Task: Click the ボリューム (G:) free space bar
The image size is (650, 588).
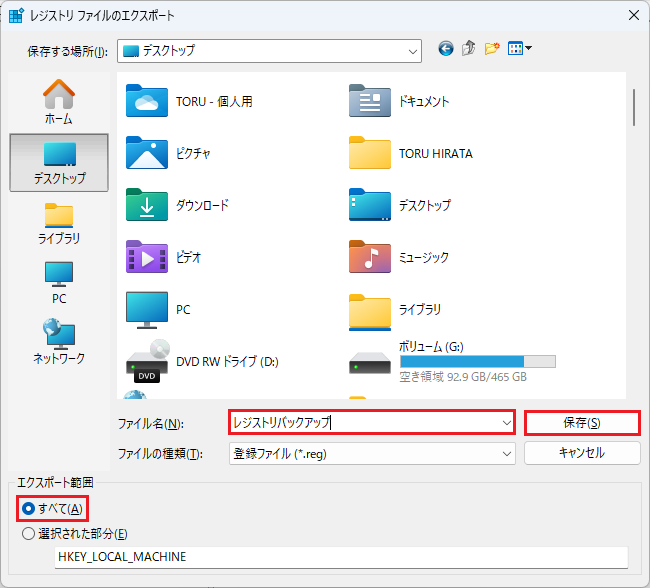Action: [x=478, y=362]
